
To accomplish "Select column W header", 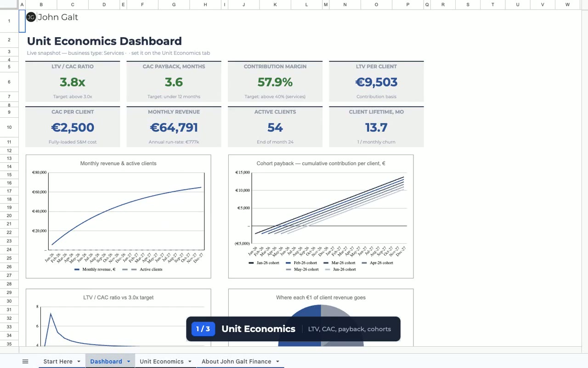I will click(x=567, y=5).
